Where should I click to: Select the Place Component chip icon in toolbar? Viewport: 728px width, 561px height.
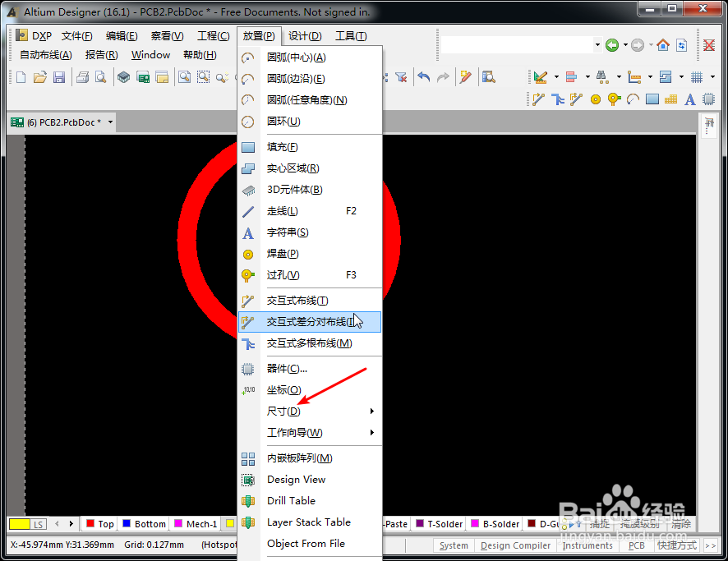click(708, 99)
